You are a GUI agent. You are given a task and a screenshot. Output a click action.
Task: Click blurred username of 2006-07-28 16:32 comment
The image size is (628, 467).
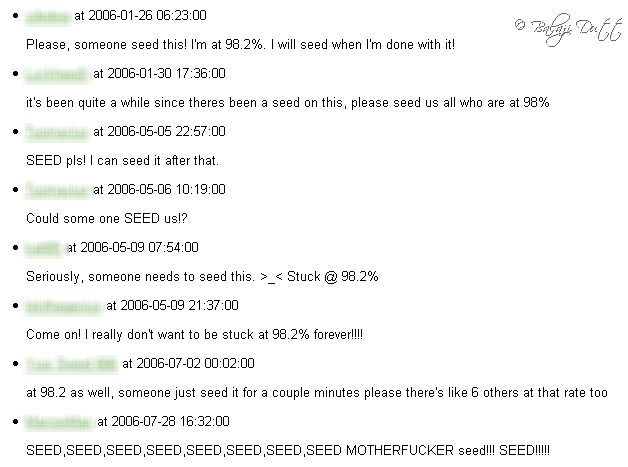(x=58, y=423)
